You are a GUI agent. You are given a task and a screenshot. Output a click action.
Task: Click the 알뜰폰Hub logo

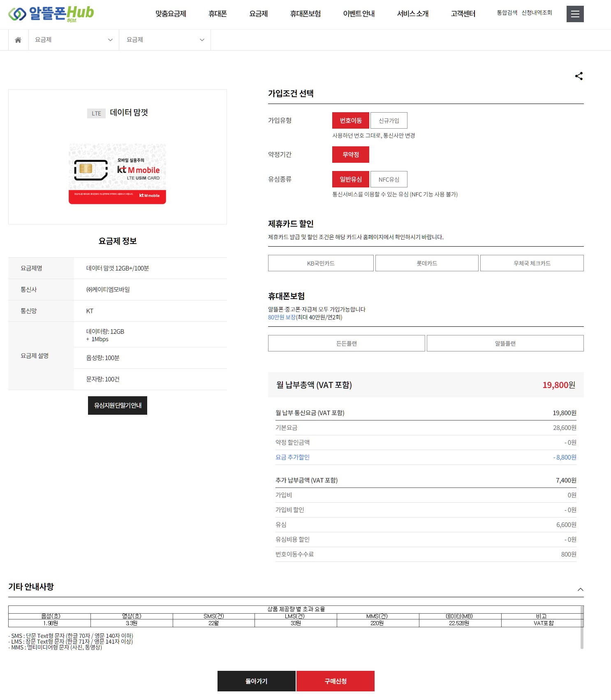[x=51, y=14]
